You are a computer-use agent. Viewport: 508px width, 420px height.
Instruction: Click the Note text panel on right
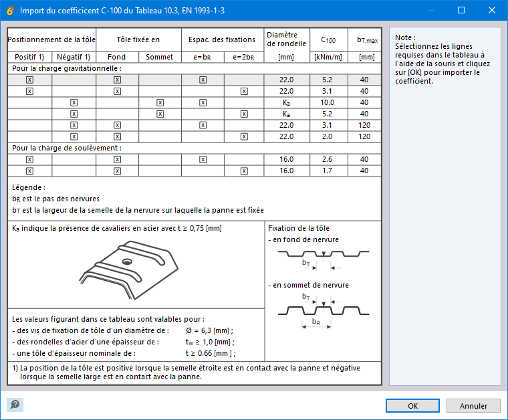444,206
